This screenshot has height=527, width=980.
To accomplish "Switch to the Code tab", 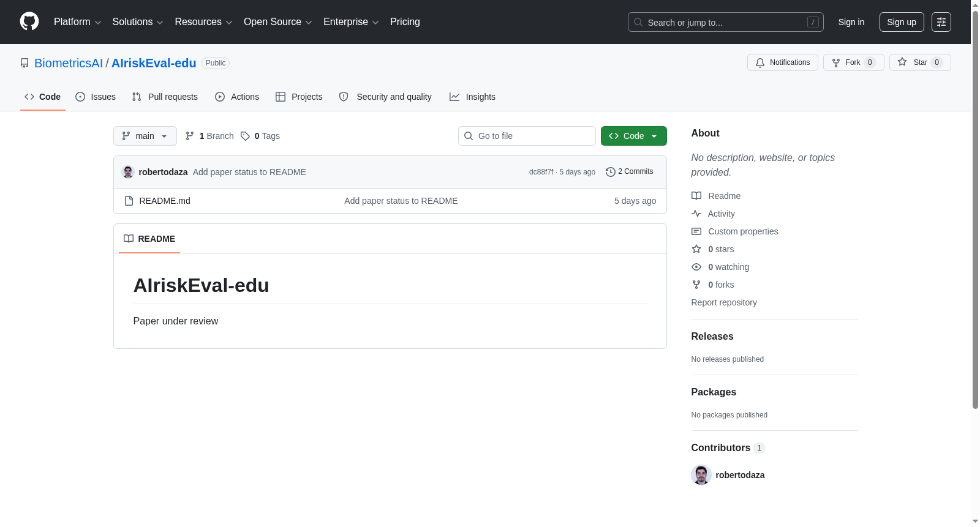I will [x=42, y=97].
